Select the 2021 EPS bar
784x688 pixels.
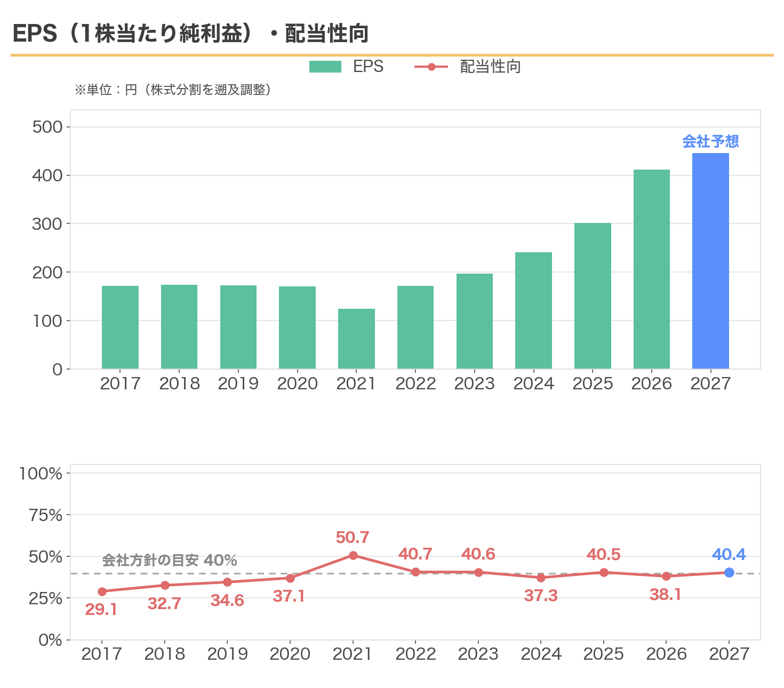pyautogui.click(x=356, y=339)
